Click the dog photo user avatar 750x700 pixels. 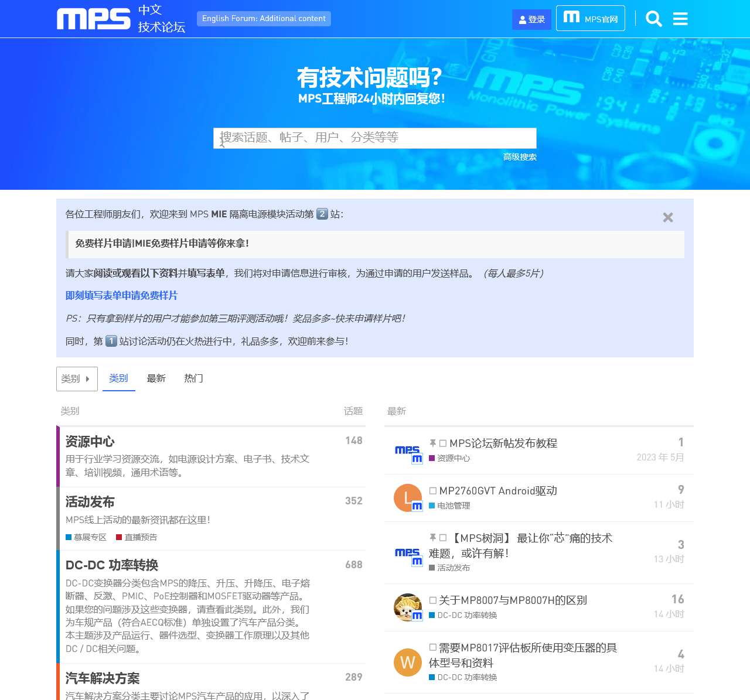[408, 607]
